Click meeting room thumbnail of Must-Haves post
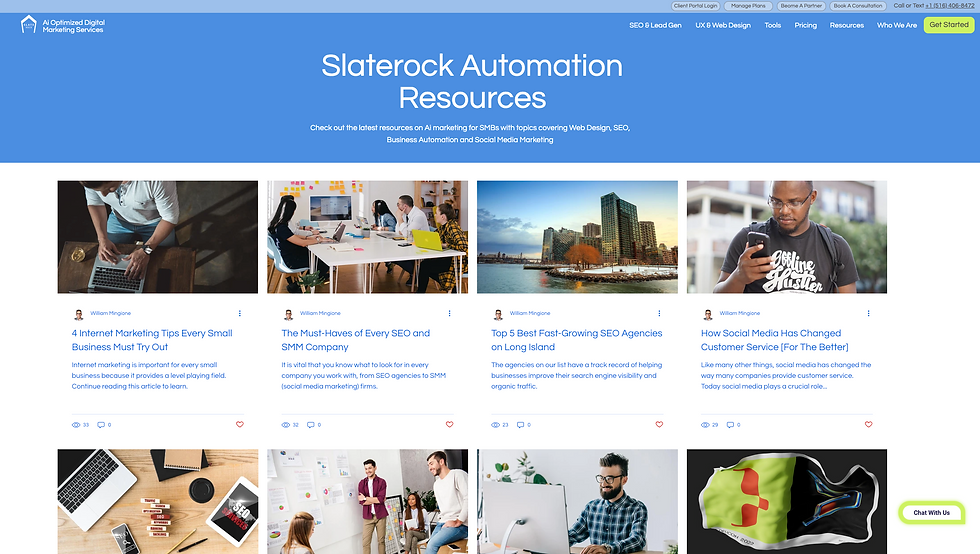Image resolution: width=980 pixels, height=554 pixels. click(x=368, y=237)
